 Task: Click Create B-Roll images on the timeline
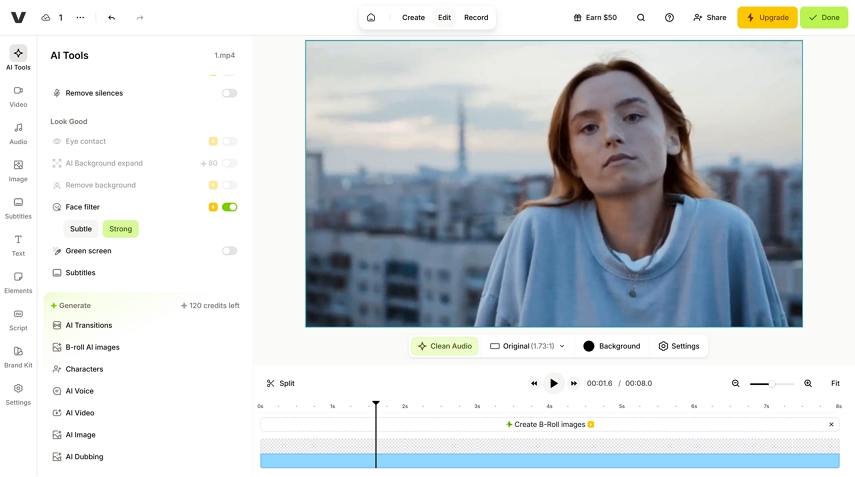(x=550, y=424)
